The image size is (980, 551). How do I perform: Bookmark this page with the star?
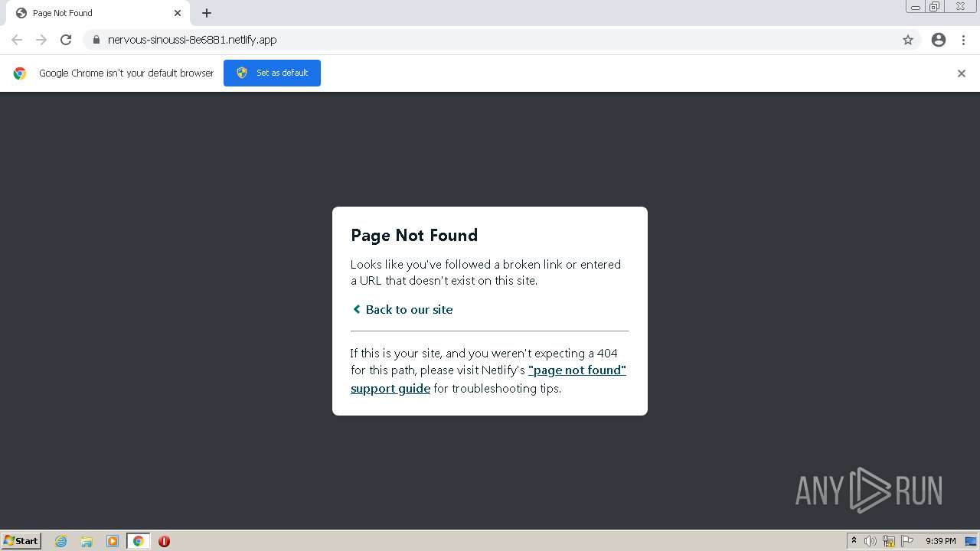[908, 40]
